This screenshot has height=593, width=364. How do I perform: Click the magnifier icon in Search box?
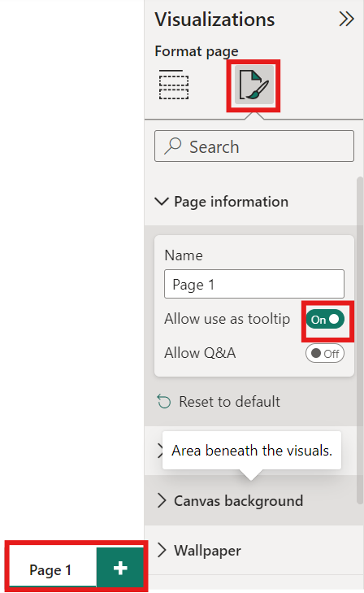172,146
